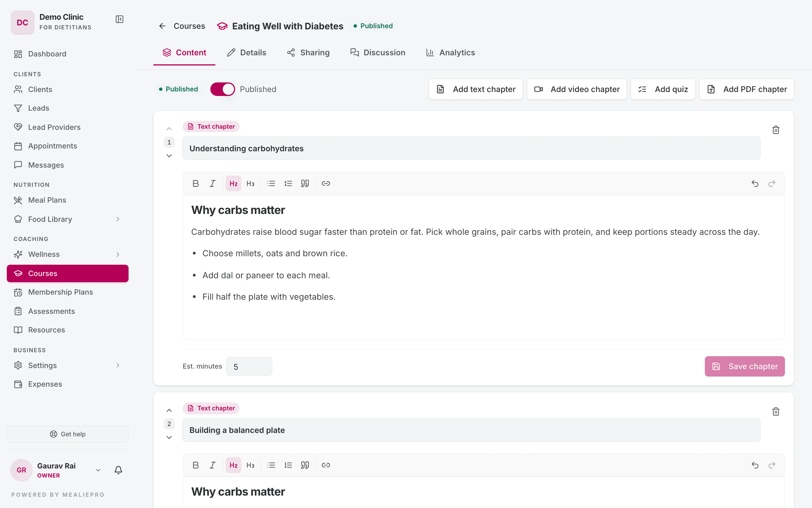
Task: Toggle the Published switch off
Action: 223,89
